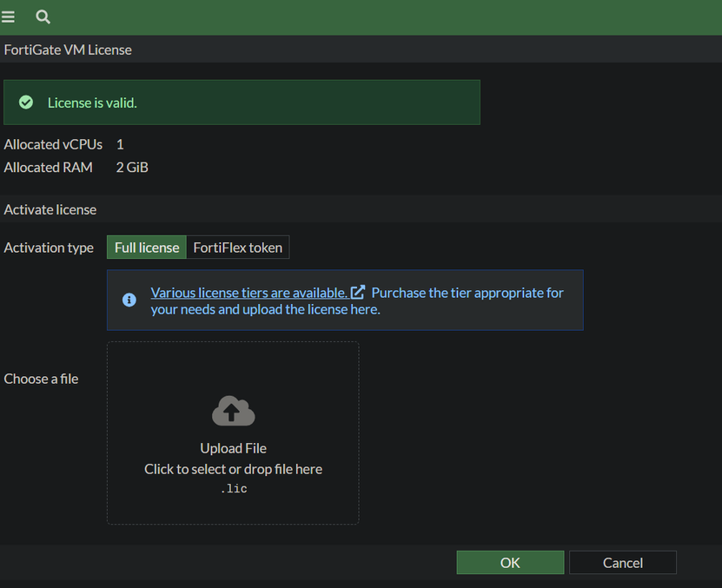Click the cloud upload icon
This screenshot has height=588, width=722.
pos(233,411)
